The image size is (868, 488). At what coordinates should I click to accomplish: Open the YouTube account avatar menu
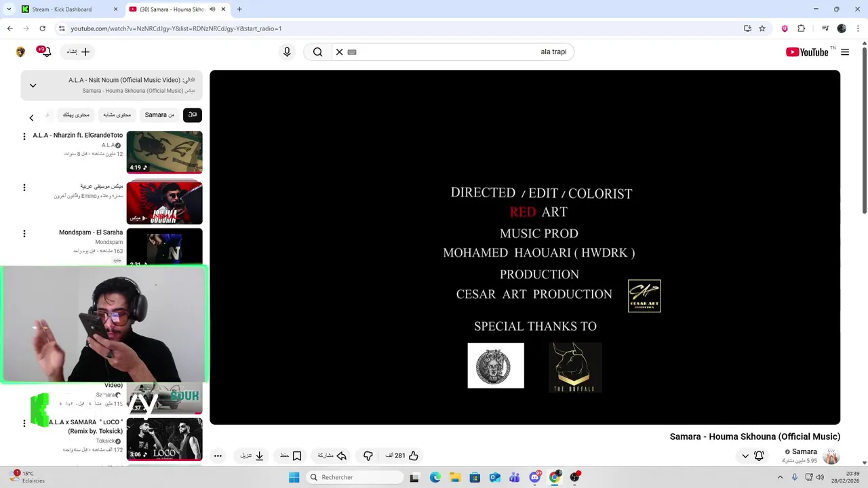click(20, 52)
